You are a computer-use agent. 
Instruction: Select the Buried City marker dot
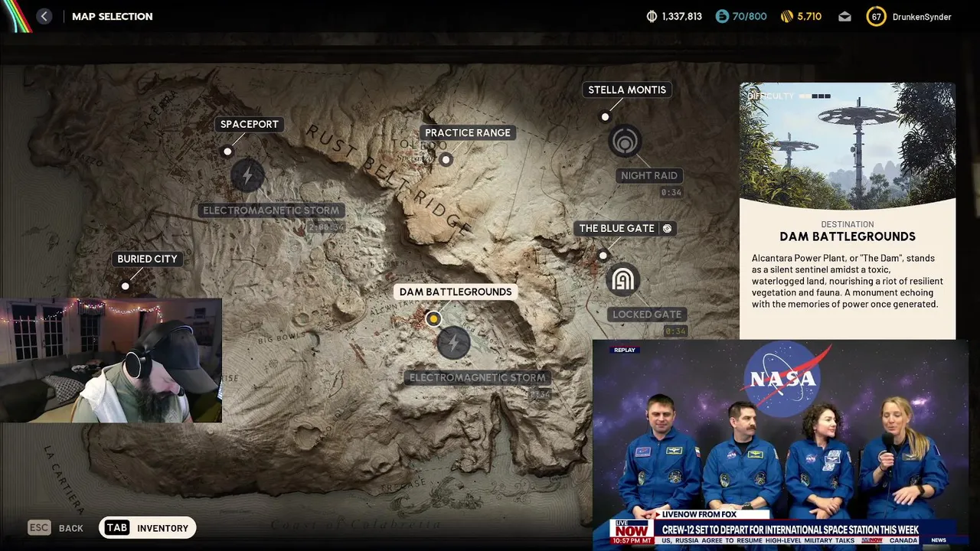pos(125,286)
